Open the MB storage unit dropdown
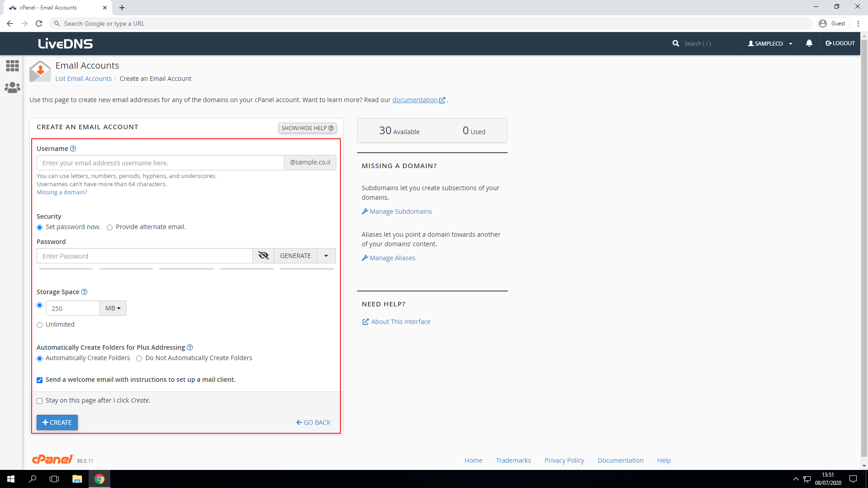 tap(113, 308)
